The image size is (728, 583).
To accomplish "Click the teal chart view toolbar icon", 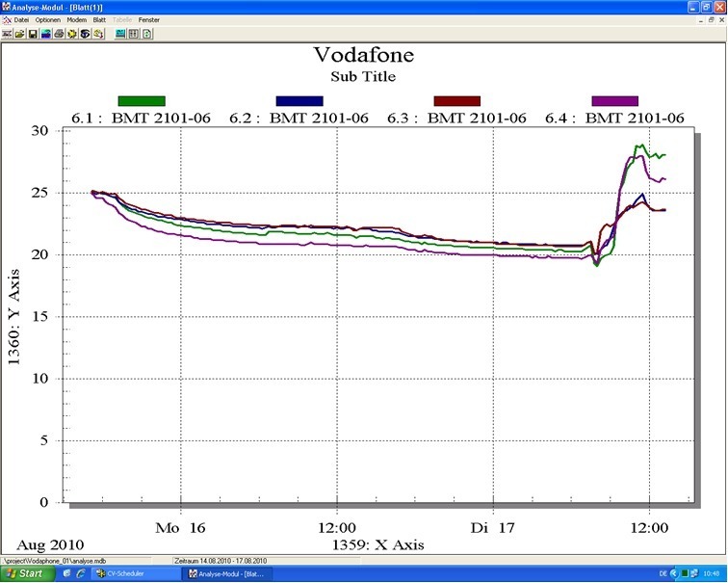I will [120, 34].
